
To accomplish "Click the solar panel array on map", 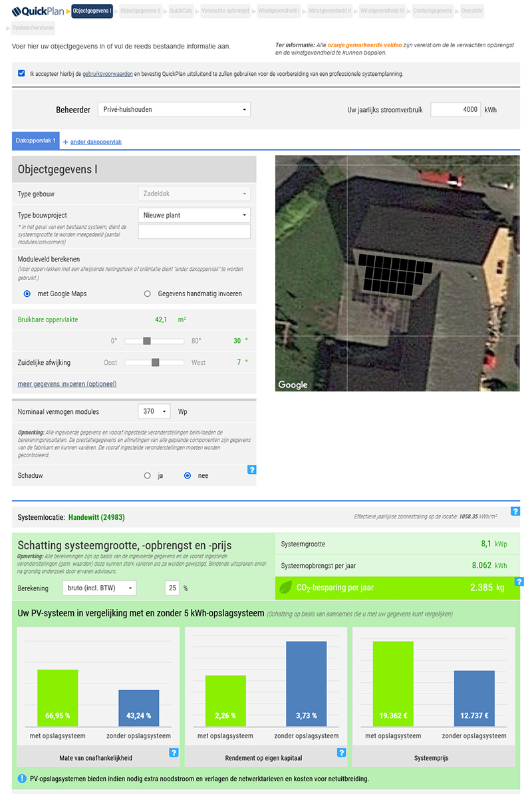I will pyautogui.click(x=394, y=274).
